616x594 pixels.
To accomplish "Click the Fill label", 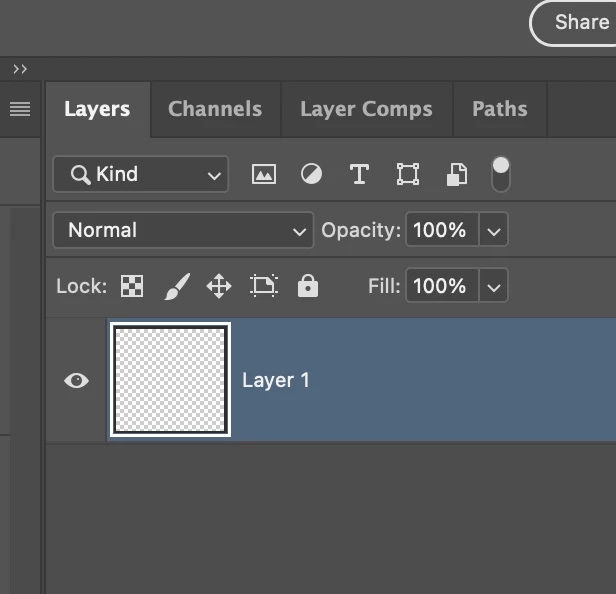I will (384, 286).
